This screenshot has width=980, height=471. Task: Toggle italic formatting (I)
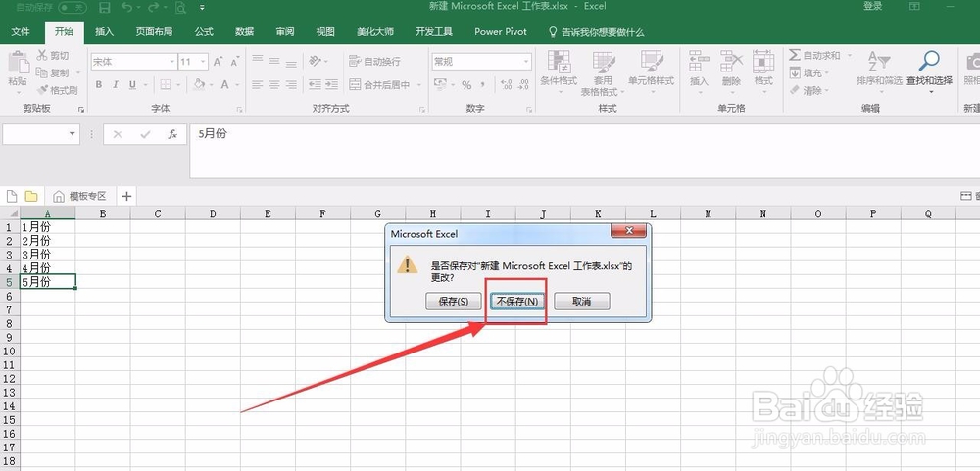pyautogui.click(x=116, y=84)
